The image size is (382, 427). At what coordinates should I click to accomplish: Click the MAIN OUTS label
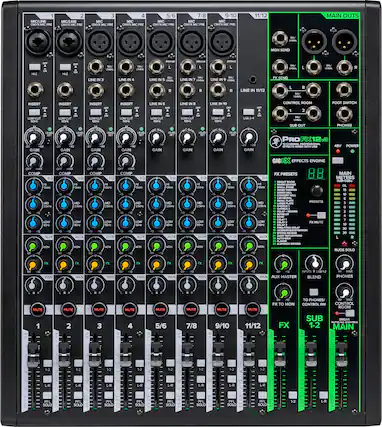click(342, 16)
